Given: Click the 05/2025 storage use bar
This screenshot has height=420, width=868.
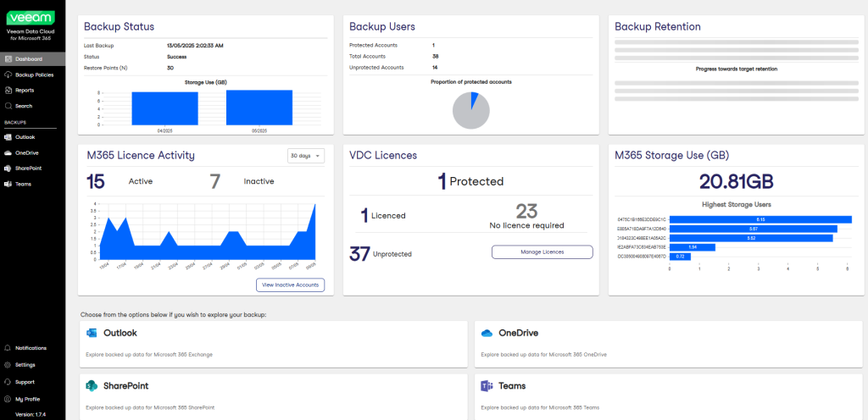Looking at the screenshot, I should tap(259, 108).
